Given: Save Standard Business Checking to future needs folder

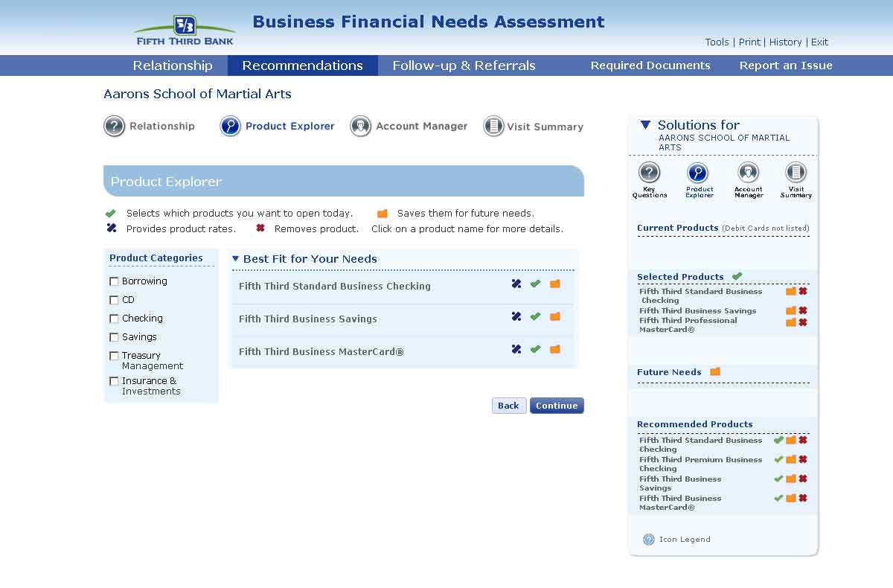Looking at the screenshot, I should [554, 284].
